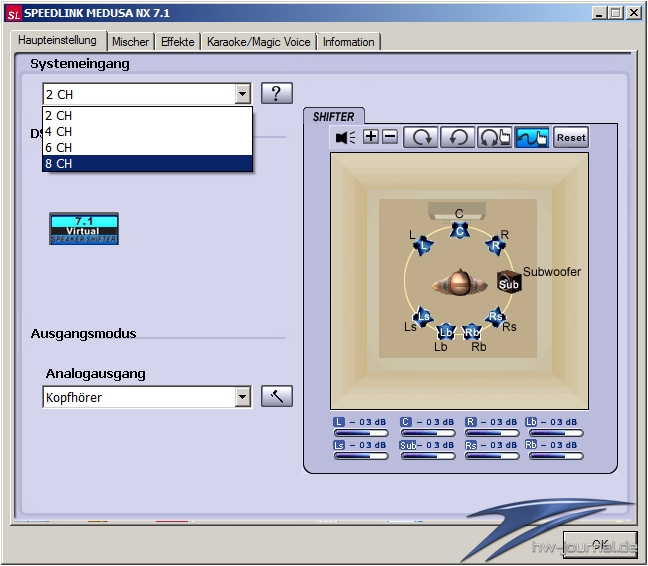
Task: Open analog output settings hammer button
Action: point(277,396)
